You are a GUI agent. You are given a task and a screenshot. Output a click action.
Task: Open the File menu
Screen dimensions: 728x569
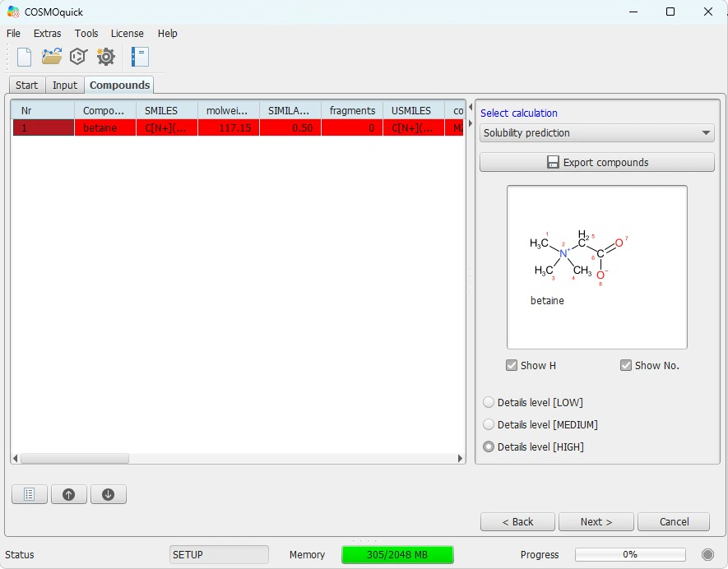(13, 34)
